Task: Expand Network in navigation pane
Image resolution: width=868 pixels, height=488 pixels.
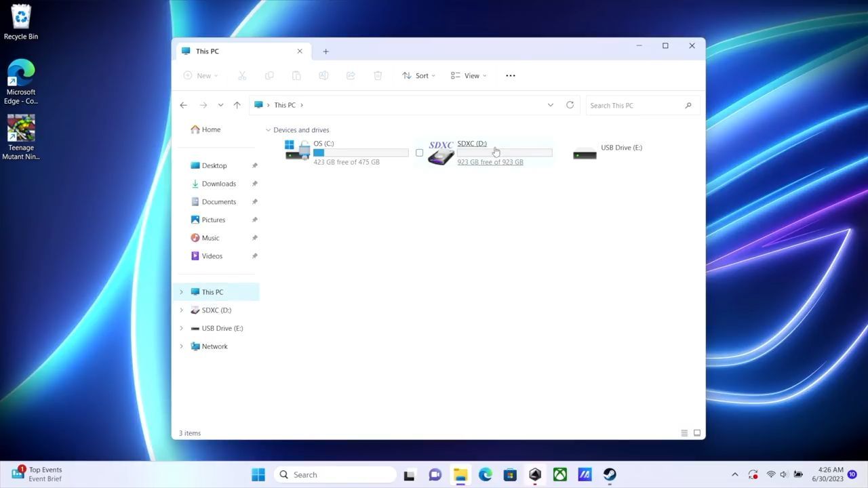Action: 181,346
